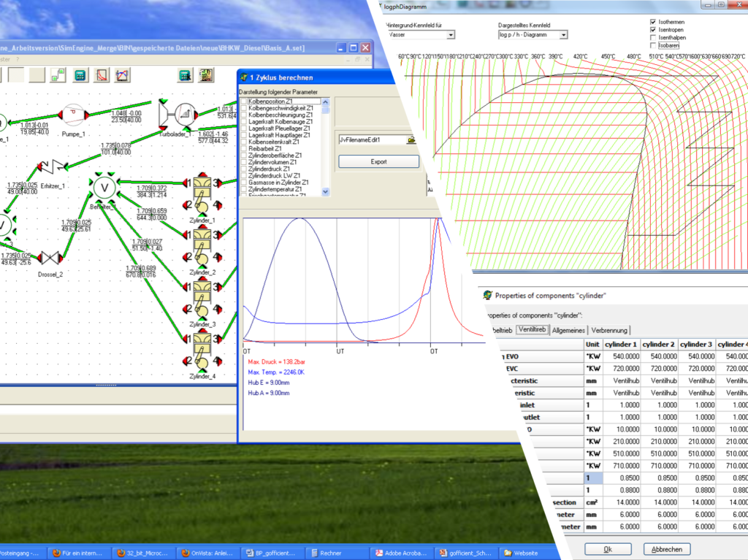
Task: Select the Zylinder_2 cylinder component
Action: click(202, 247)
